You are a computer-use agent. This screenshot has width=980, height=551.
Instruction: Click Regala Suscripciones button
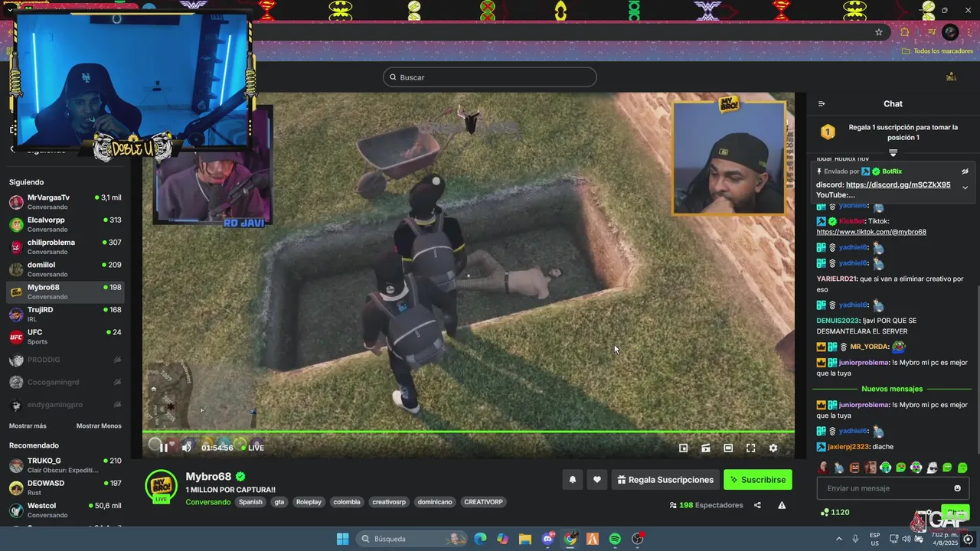pos(665,480)
